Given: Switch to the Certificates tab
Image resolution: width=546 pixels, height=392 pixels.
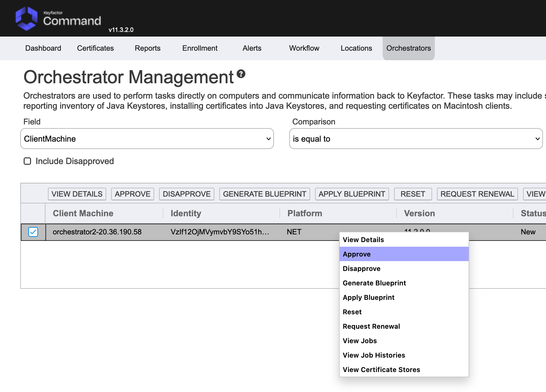Looking at the screenshot, I should point(95,48).
